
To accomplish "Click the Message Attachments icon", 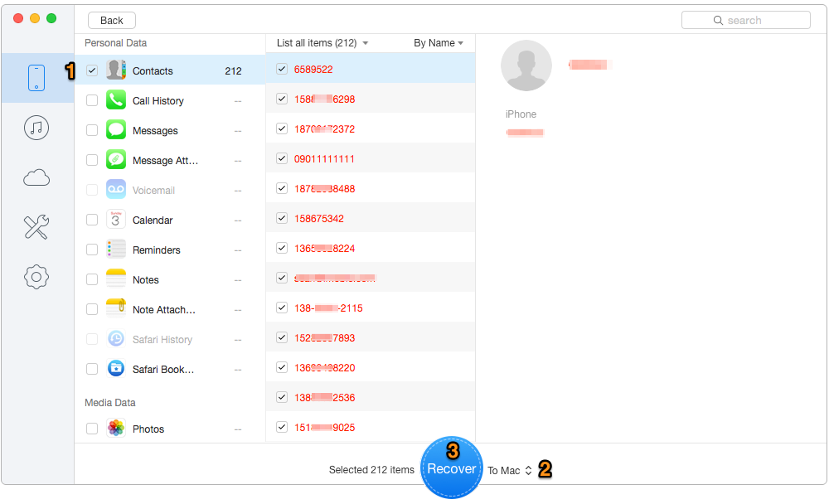I will [116, 159].
